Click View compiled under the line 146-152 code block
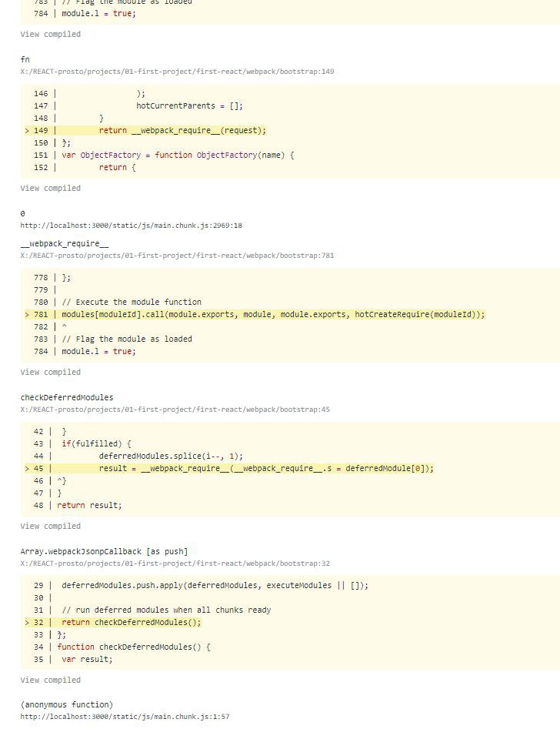 50,188
